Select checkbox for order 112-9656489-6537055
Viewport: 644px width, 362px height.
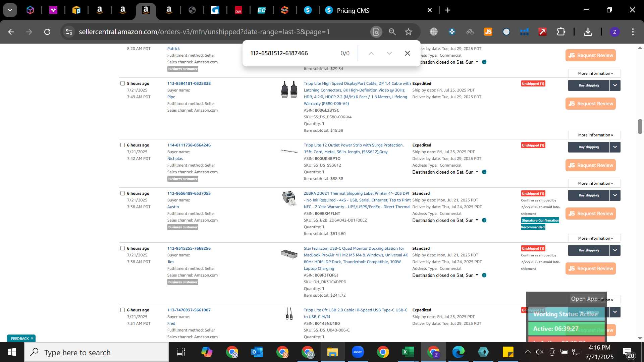click(x=122, y=193)
